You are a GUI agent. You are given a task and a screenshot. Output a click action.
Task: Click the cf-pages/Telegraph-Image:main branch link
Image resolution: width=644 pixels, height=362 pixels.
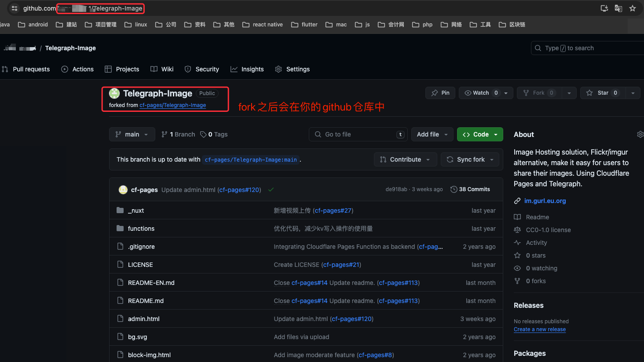click(x=251, y=160)
